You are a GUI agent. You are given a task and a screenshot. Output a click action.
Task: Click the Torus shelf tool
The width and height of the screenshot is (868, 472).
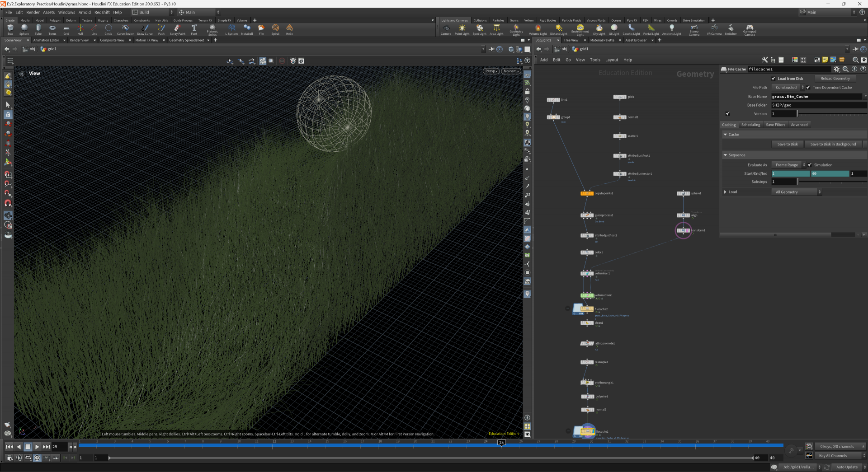[x=52, y=29]
